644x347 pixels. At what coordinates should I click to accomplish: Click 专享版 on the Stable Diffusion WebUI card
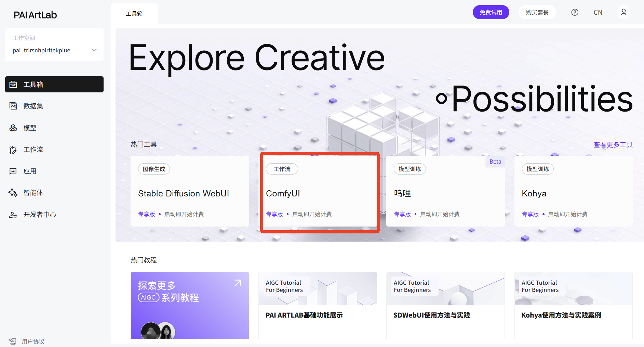click(147, 214)
